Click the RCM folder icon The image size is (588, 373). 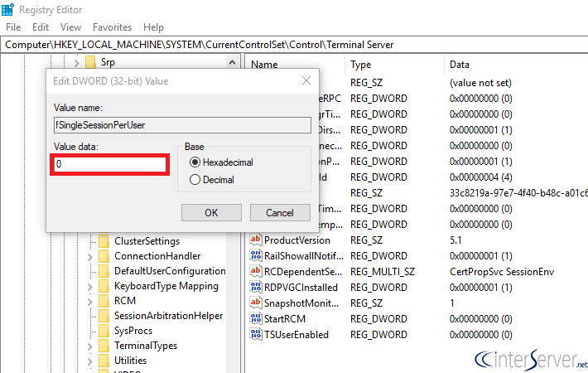[104, 301]
